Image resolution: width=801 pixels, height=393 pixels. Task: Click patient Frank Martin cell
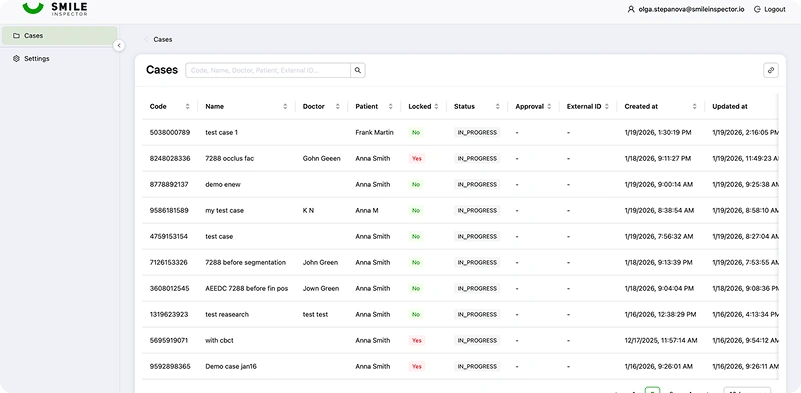pyautogui.click(x=374, y=132)
